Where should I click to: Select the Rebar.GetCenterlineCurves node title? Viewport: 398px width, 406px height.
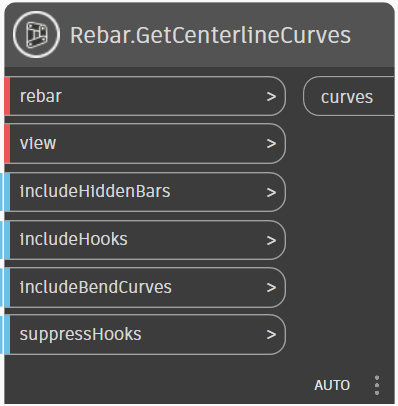210,35
